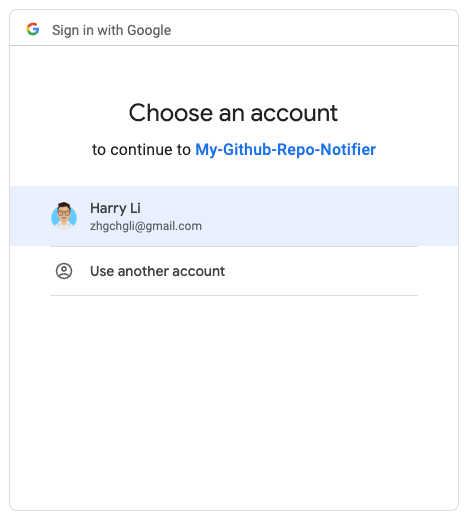Click the Harry Li name text
This screenshot has width=464, height=520.
(115, 208)
